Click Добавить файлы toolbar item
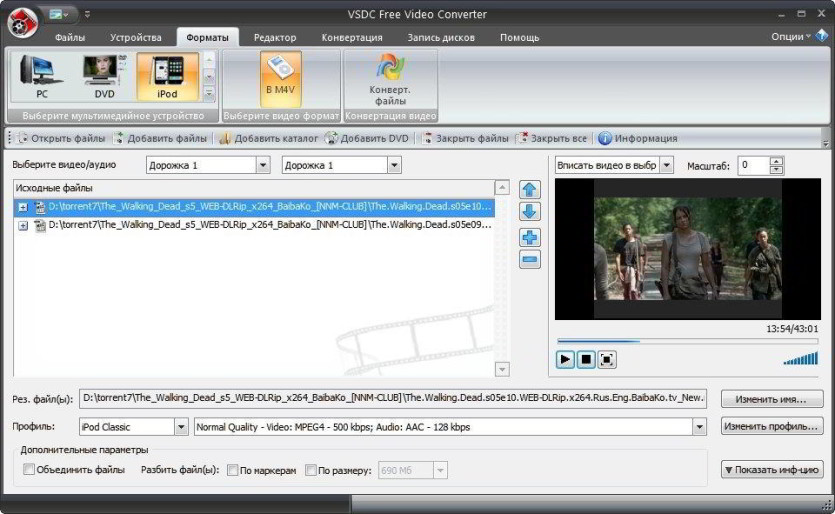This screenshot has height=514, width=835. click(160, 138)
